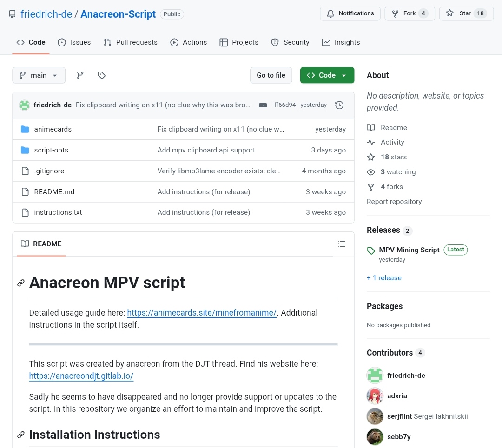Viewport: 502px width, 448px height.
Task: Open the script-opts folder
Action: 51,150
